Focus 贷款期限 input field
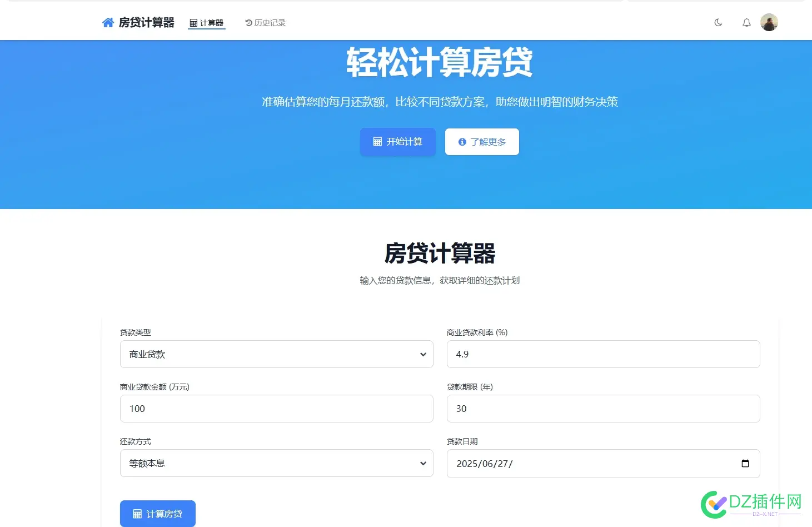The height and width of the screenshot is (527, 812). pyautogui.click(x=604, y=409)
